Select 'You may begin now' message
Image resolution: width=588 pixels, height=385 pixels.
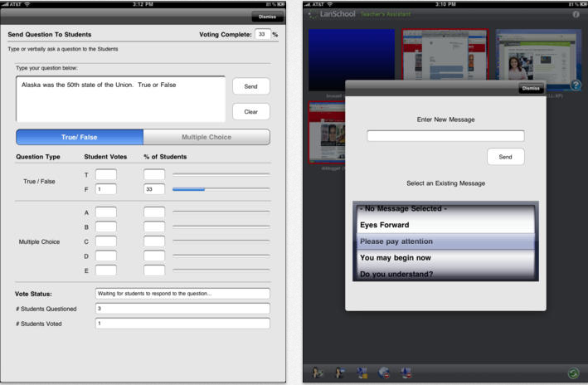coord(445,258)
